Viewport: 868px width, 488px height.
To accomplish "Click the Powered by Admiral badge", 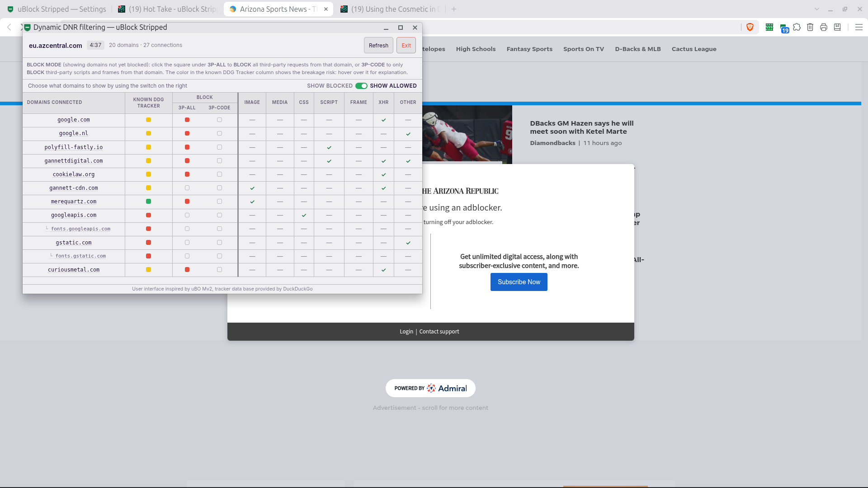I will click(x=430, y=388).
